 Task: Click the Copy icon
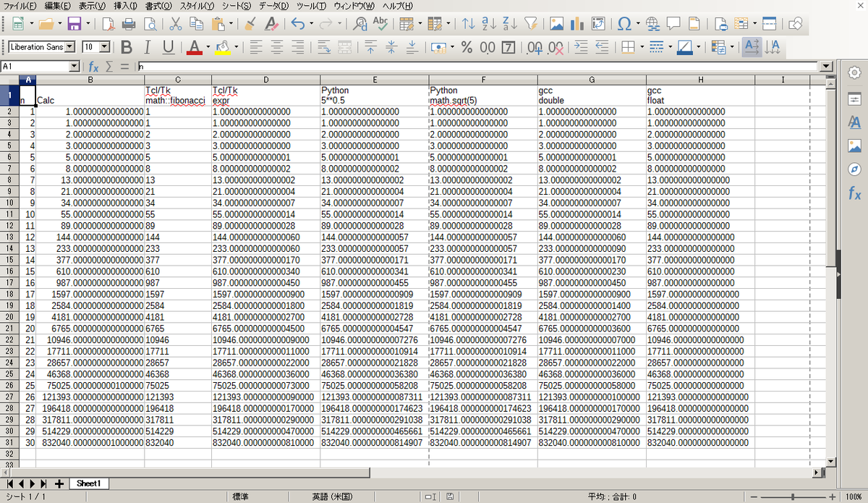(197, 24)
